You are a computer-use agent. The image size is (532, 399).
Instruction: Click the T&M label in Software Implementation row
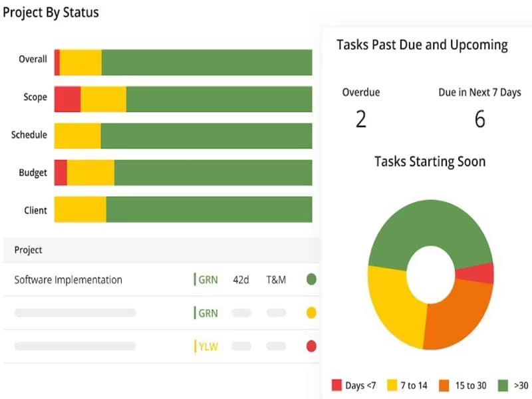point(276,279)
